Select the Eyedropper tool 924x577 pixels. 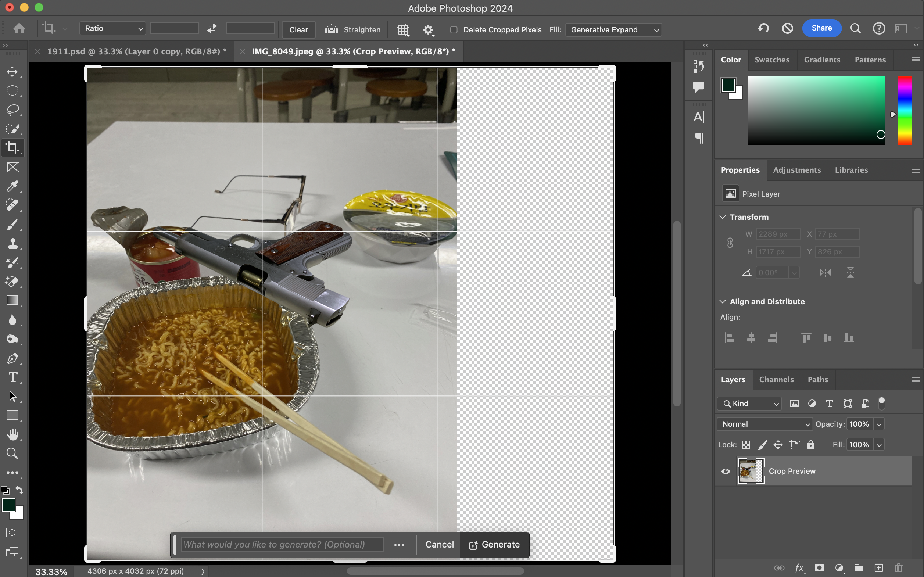[x=12, y=186]
